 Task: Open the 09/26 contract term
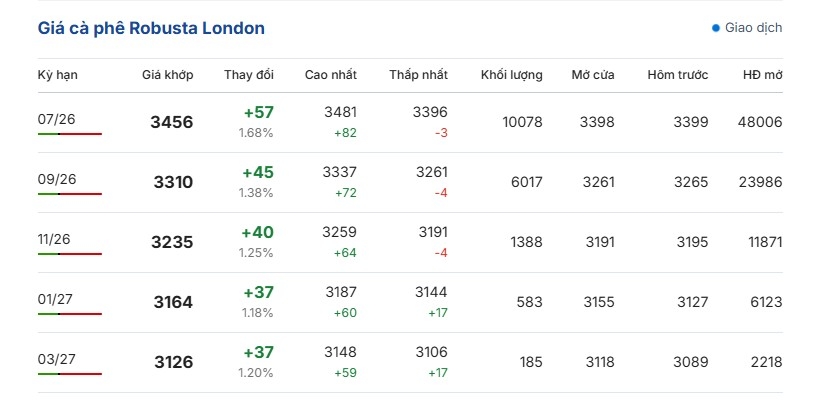pos(57,179)
